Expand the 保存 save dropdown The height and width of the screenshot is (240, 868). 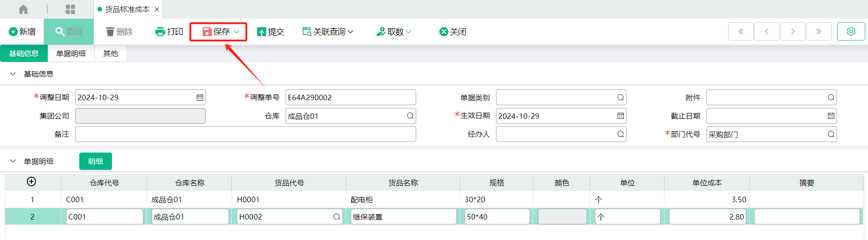237,31
